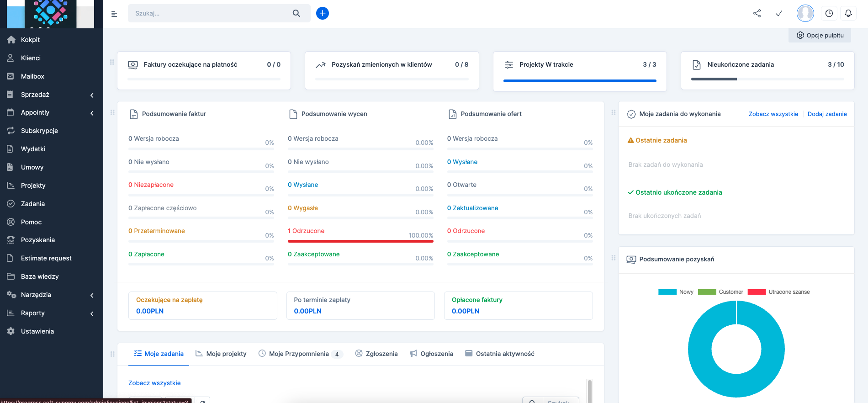Viewport: 868px width, 403px height.
Task: Click the Projekty W trakcie progress bar
Action: click(x=580, y=80)
